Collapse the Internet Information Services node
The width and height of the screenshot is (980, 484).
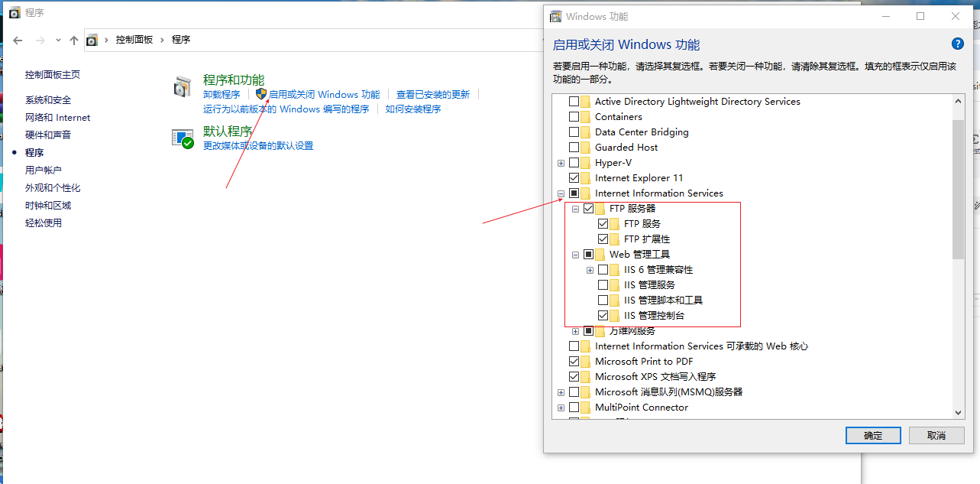(561, 193)
